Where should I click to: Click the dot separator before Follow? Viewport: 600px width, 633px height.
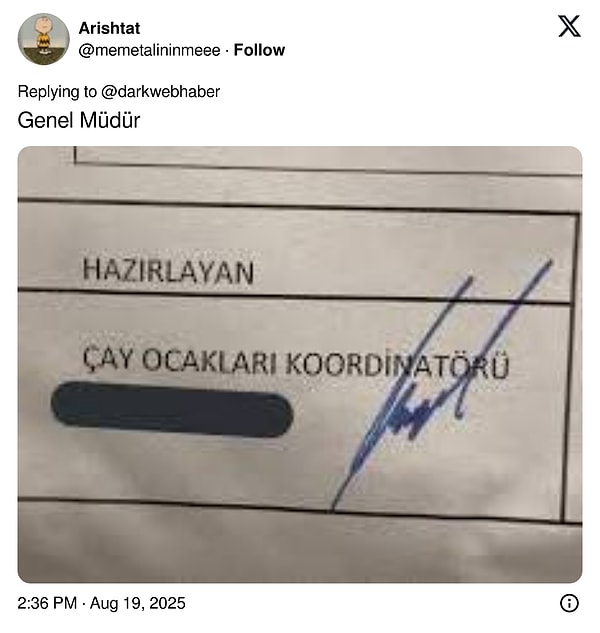click(227, 50)
